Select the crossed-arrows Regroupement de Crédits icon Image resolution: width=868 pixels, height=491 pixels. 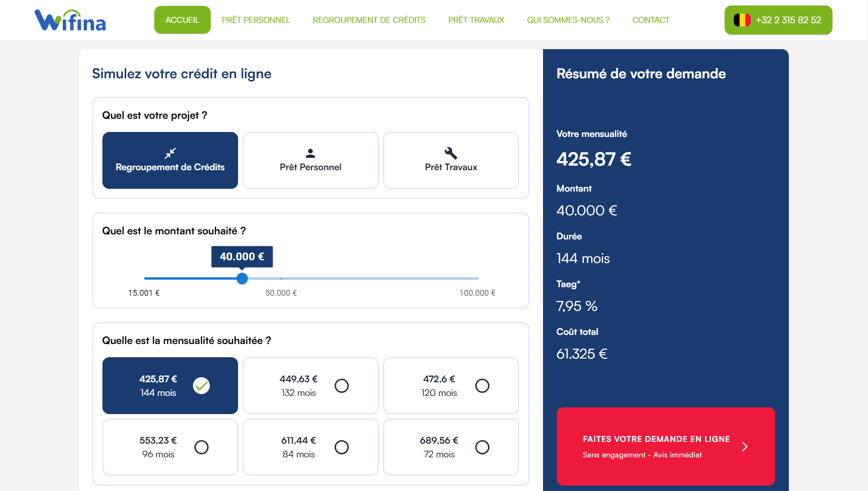click(170, 153)
